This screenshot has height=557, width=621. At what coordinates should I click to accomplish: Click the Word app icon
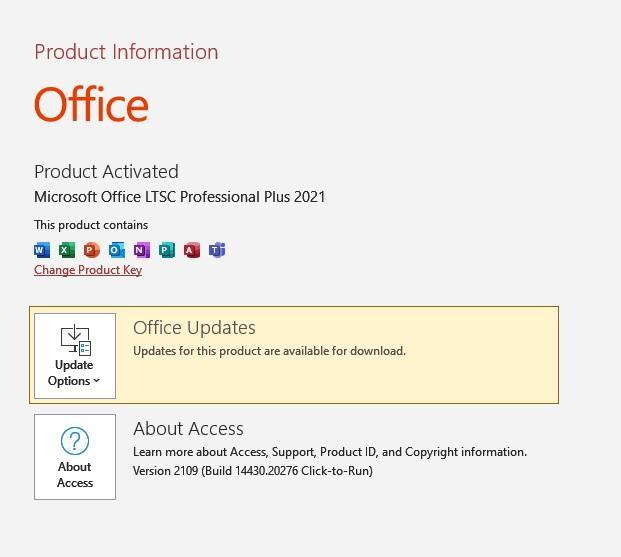[42, 250]
